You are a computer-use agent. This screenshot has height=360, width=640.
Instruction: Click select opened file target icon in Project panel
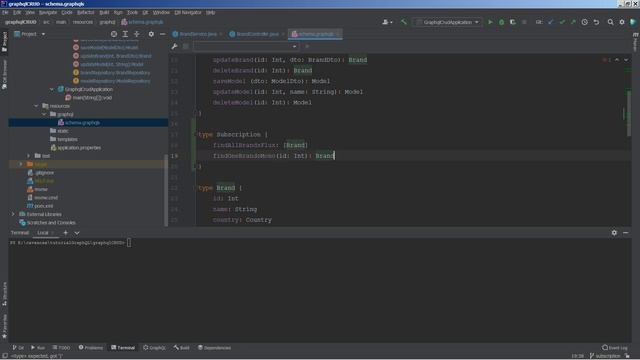pos(114,34)
